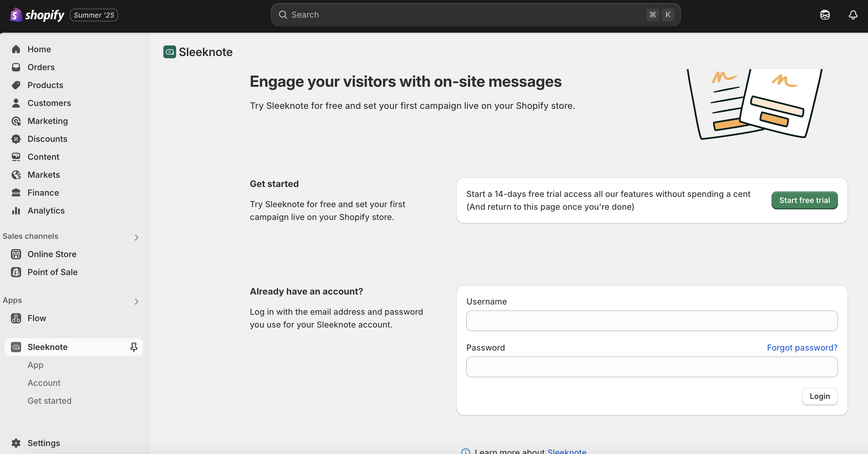
Task: Open the Get started sub-item
Action: pos(50,401)
